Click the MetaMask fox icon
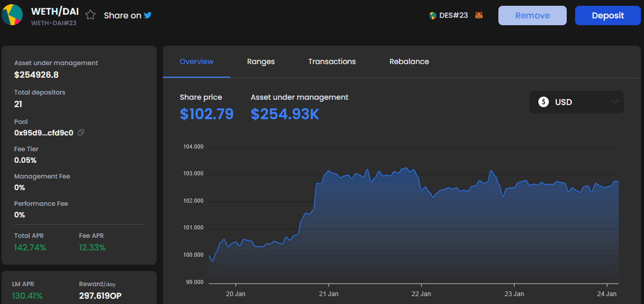The image size is (644, 304). (x=479, y=15)
